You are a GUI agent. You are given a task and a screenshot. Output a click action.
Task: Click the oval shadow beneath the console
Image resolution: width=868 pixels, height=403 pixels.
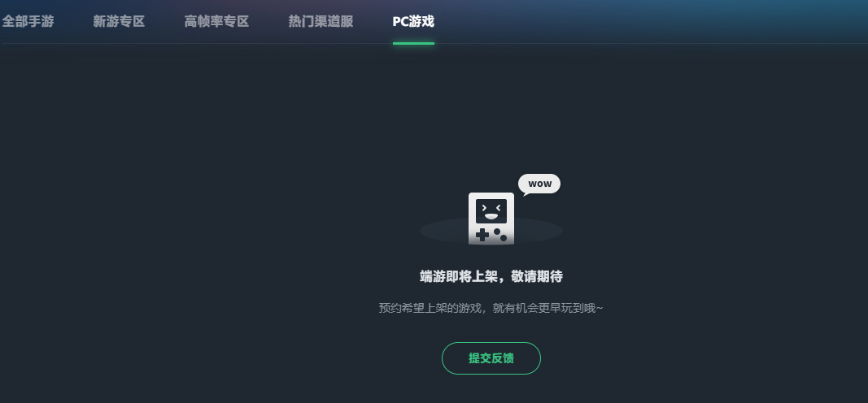pos(491,231)
